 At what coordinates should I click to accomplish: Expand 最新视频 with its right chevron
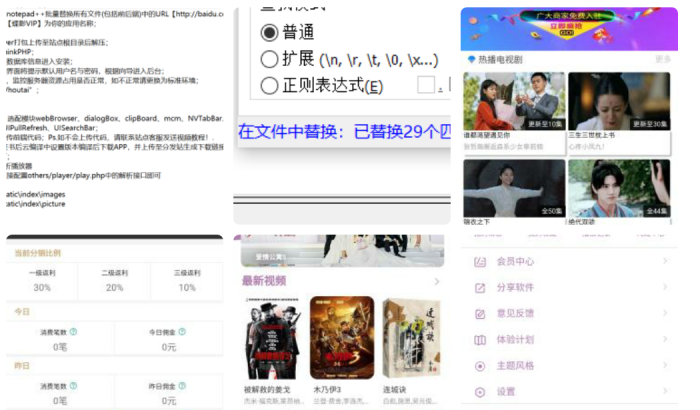pos(437,281)
